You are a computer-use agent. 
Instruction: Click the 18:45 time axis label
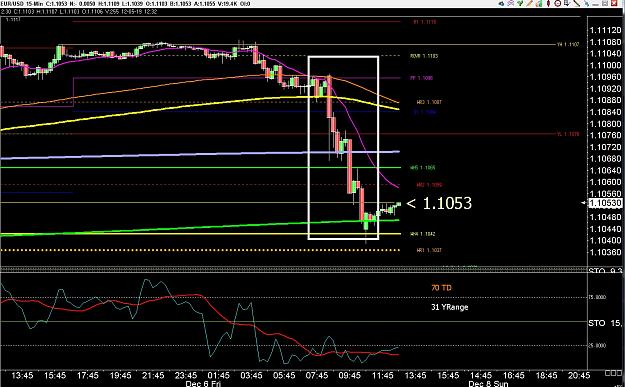tap(546, 375)
